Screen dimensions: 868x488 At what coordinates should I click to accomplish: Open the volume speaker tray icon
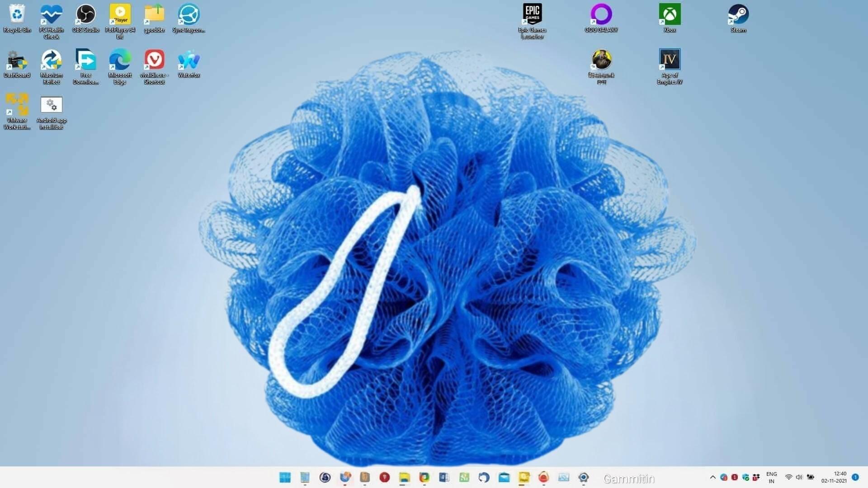tap(799, 477)
